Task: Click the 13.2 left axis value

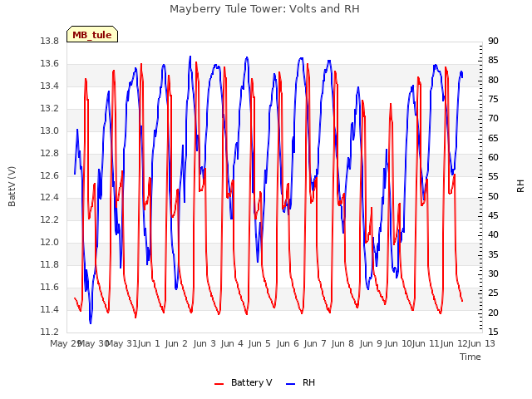Action: click(x=50, y=108)
